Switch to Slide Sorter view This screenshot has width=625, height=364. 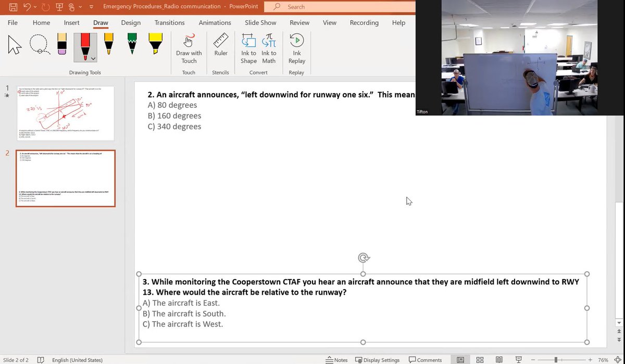(480, 360)
